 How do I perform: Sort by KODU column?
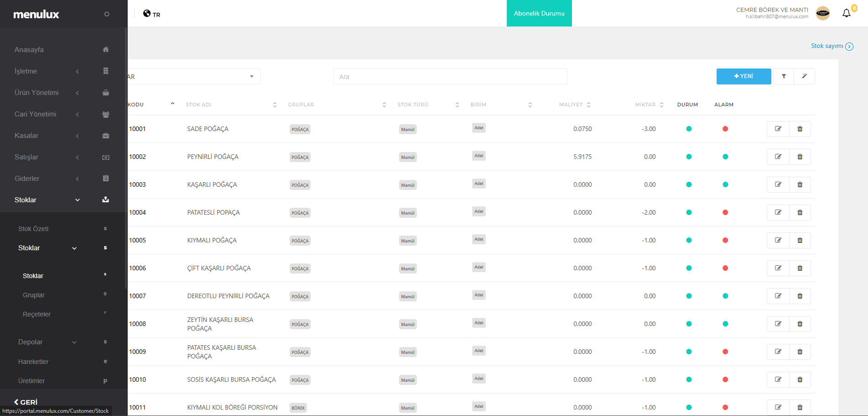tap(151, 105)
